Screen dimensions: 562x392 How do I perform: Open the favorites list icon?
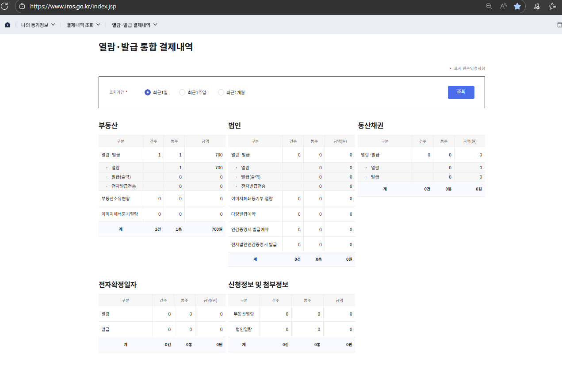[x=552, y=6]
